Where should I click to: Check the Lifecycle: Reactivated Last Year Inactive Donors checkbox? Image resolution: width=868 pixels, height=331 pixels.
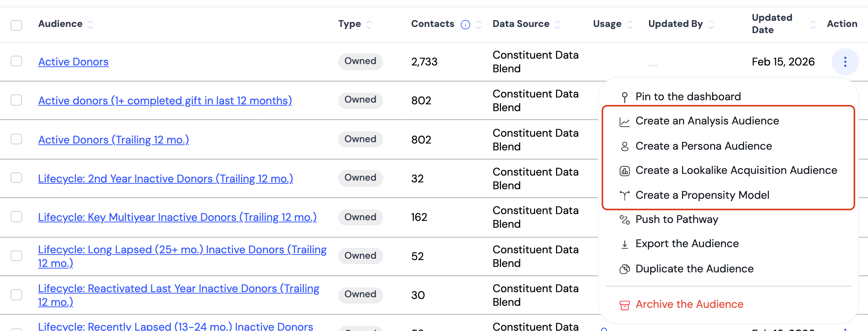coord(16,294)
